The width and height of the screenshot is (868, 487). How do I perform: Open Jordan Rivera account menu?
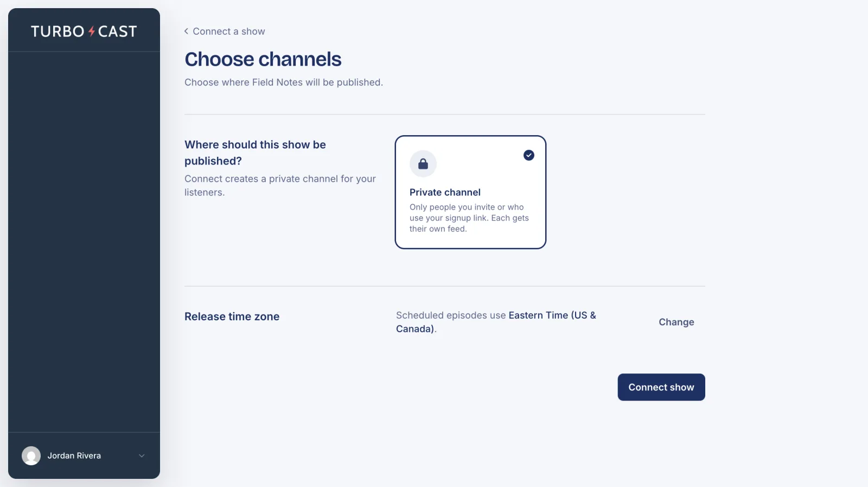(x=84, y=456)
